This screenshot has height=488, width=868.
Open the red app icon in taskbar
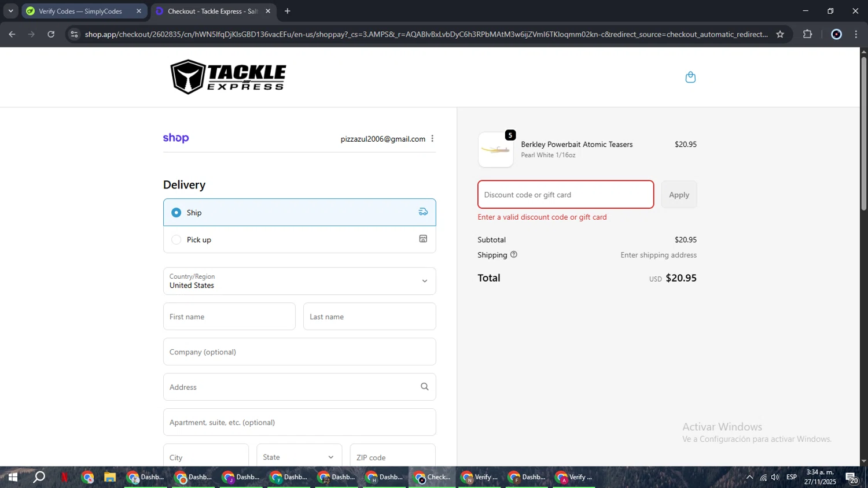coord(64,477)
